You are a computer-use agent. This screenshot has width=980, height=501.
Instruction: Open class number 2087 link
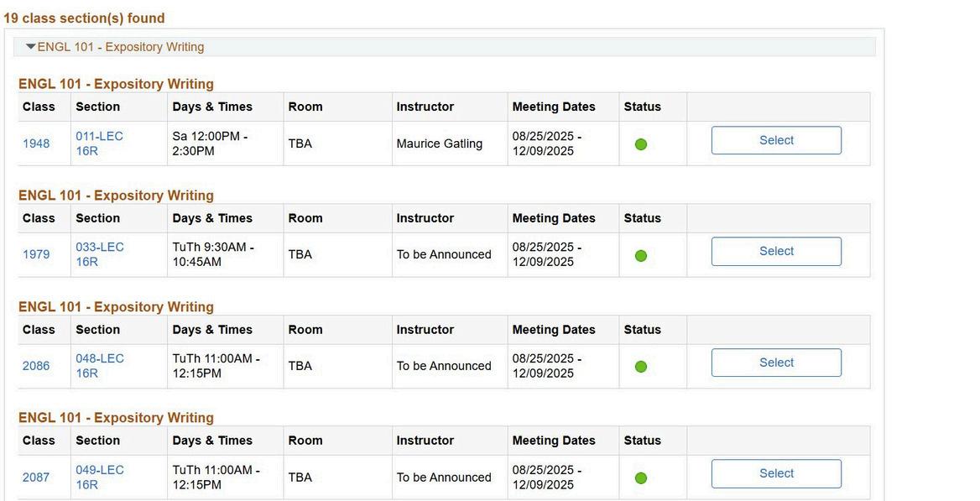click(36, 478)
